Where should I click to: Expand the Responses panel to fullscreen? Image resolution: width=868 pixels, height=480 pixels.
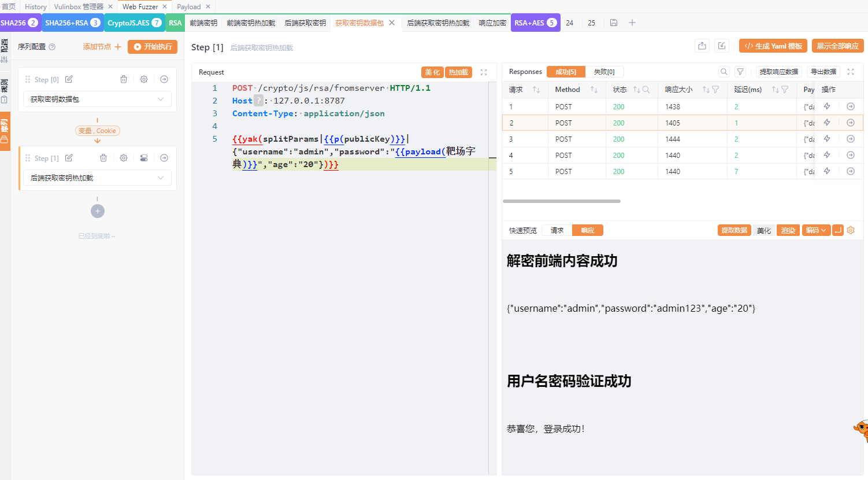[851, 72]
